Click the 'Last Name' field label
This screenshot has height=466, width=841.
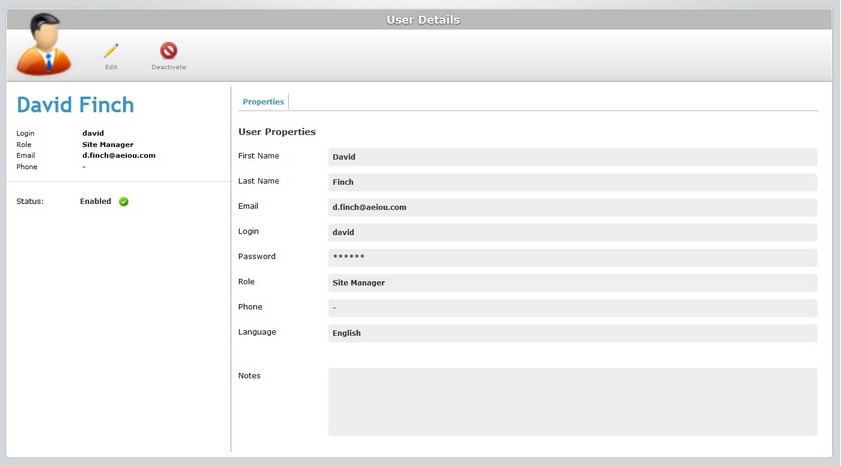pos(259,181)
